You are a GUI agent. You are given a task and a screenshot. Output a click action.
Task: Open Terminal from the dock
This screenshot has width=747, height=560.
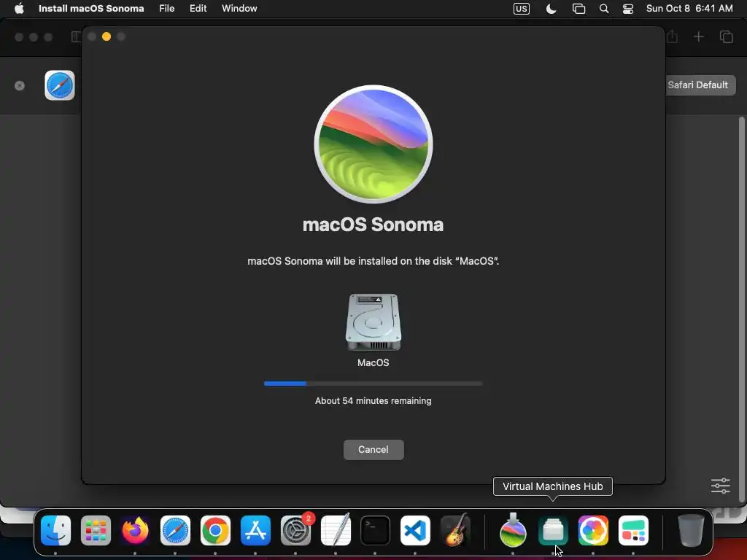[x=375, y=531]
